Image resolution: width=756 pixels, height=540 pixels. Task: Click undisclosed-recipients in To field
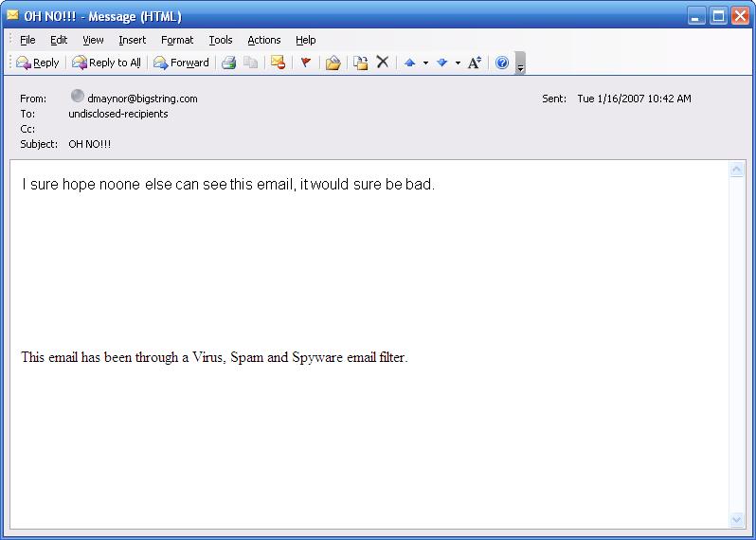[x=118, y=114]
